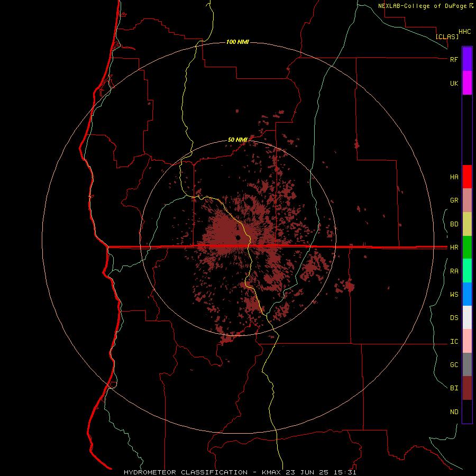
Task: Click the 50 NMI range ring label
Action: [237, 140]
